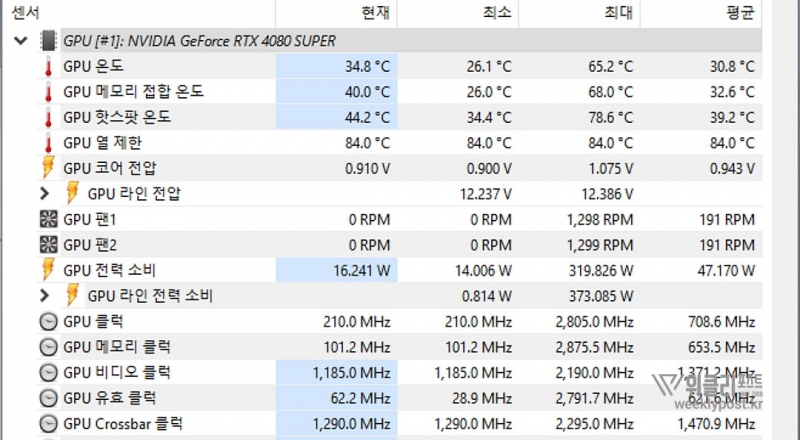Select the GPU 팬2 row label
Viewport: 800px width, 440px height.
pos(90,245)
